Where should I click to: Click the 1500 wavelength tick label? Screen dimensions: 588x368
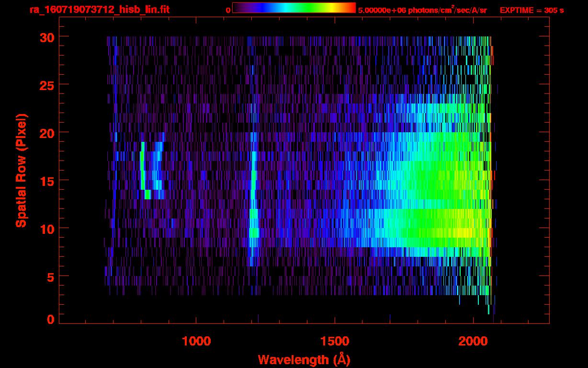334,341
